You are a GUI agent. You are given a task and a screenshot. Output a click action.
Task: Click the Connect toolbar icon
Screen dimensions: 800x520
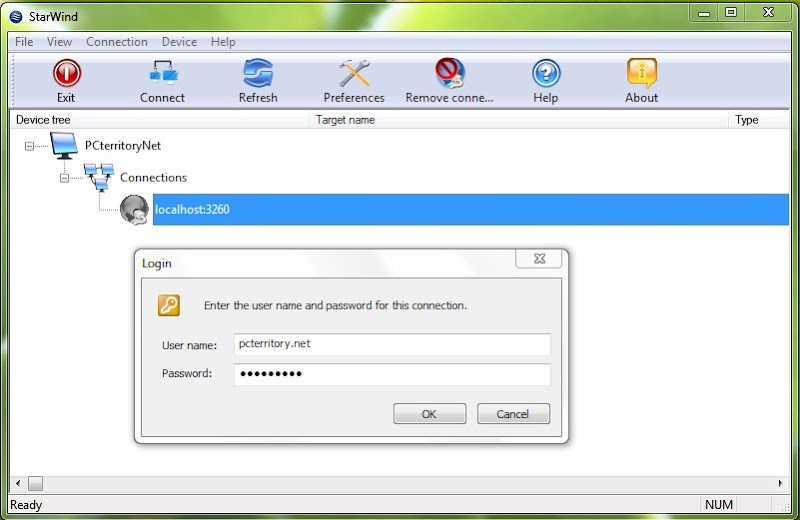coord(163,73)
